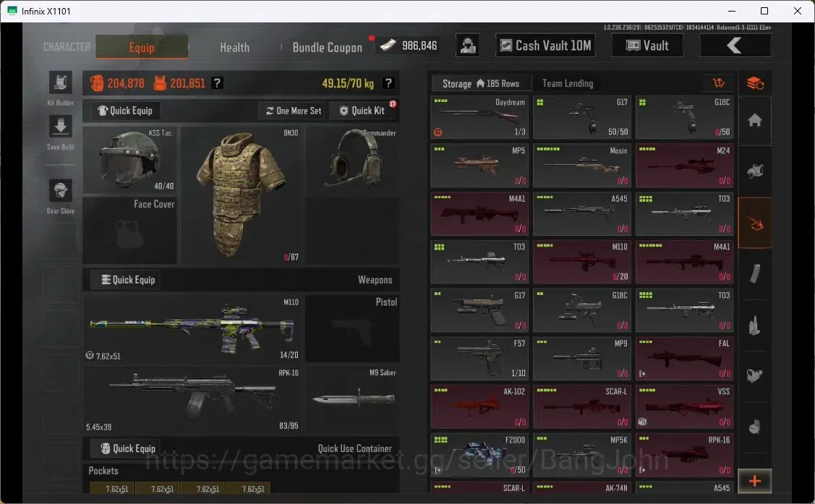Click the Save Build download icon
This screenshot has height=504, width=815.
pyautogui.click(x=60, y=127)
